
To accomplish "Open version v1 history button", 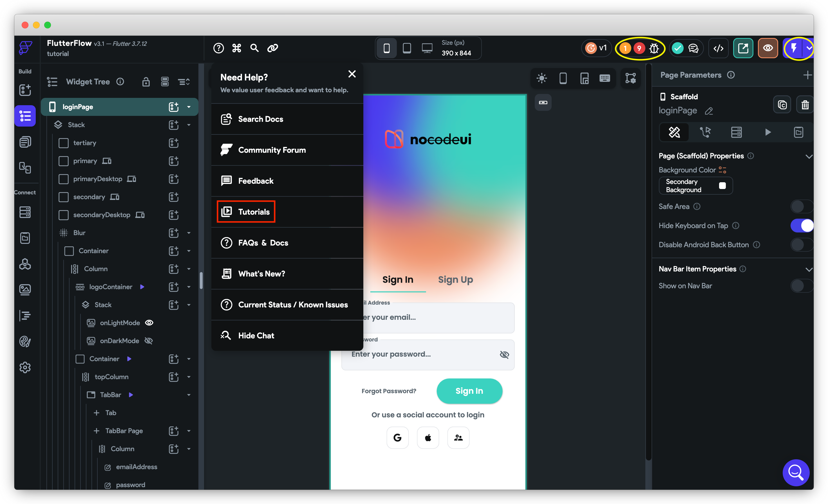I will click(596, 48).
